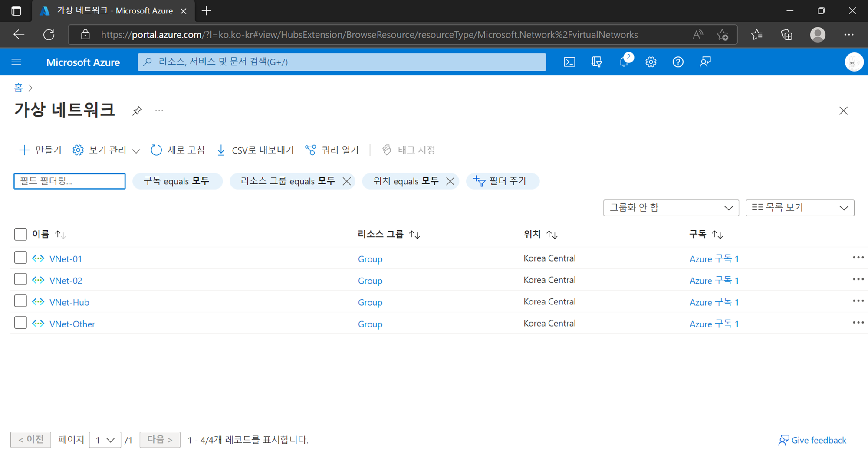Open the ellipsis menu beside 가상 네트워크 title
This screenshot has width=868, height=461.
159,111
